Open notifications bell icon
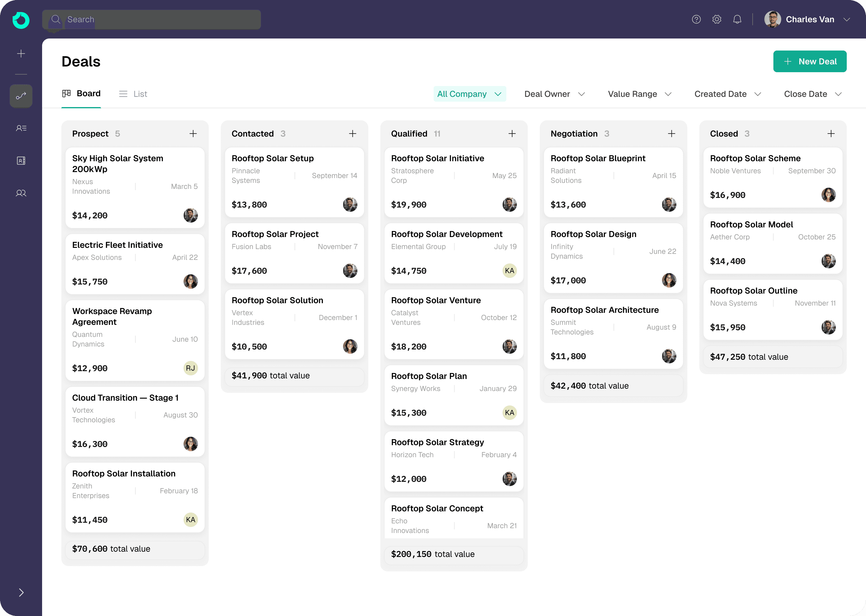 [737, 19]
